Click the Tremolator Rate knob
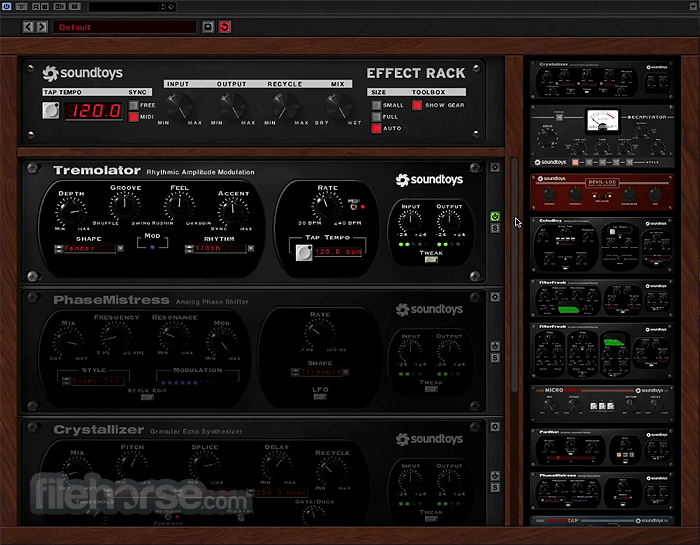This screenshot has width=700, height=545. pyautogui.click(x=327, y=205)
